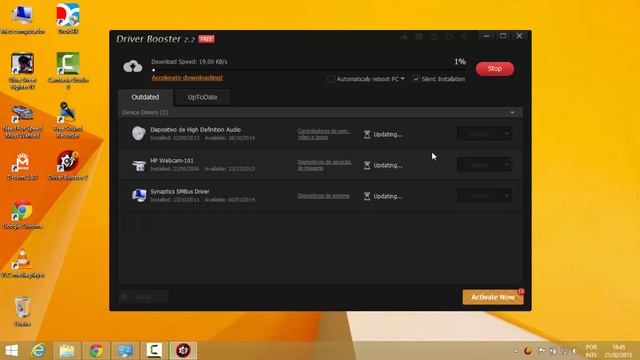Select the Camtasia Studio 8 desktop shortcut
Screen dimensions: 640x360
(68, 71)
